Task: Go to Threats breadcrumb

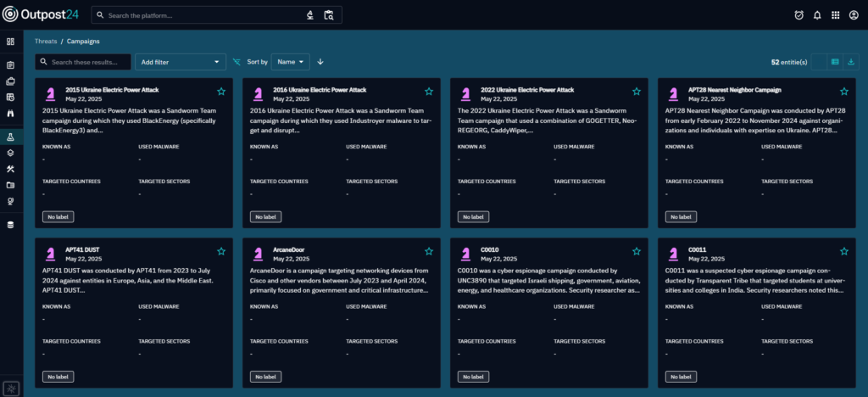Action: [46, 41]
